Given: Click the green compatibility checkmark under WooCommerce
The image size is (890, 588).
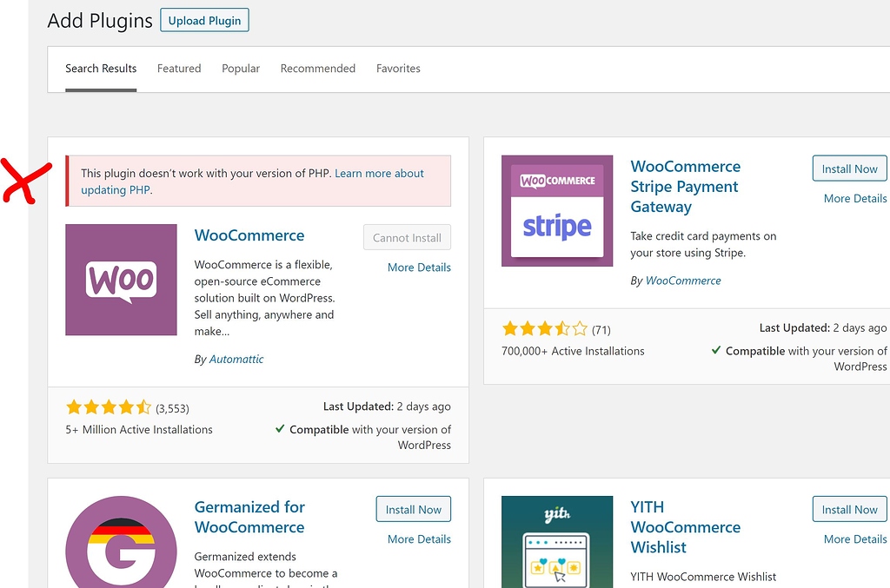Looking at the screenshot, I should [280, 429].
